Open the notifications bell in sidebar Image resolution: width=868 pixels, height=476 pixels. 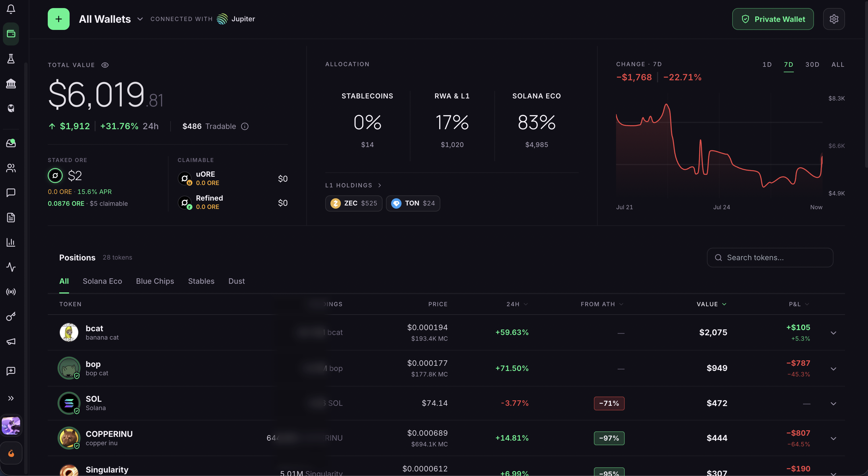point(11,9)
